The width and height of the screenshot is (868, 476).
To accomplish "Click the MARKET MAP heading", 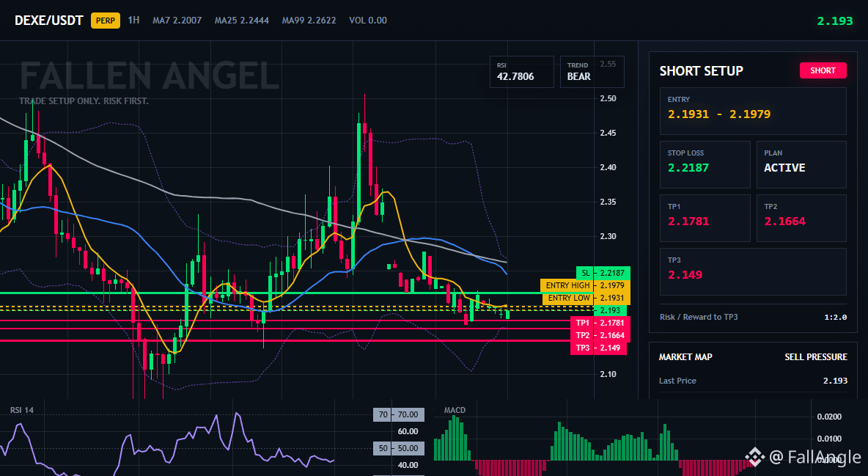I will click(685, 357).
